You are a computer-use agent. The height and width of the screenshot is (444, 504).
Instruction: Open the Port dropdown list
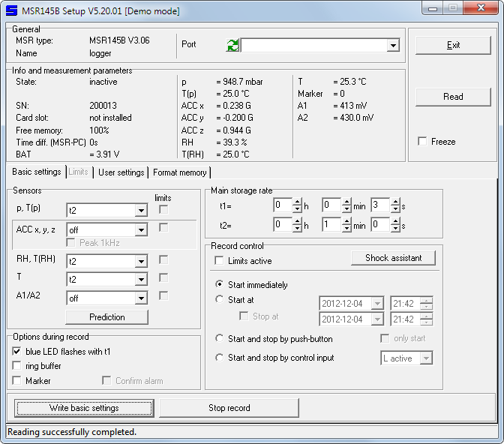pyautogui.click(x=393, y=45)
